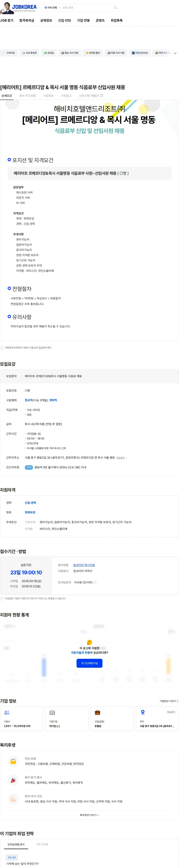Click the 로그인/회원가입 button
The width and height of the screenshot is (179, 868).
pyautogui.click(x=89, y=663)
